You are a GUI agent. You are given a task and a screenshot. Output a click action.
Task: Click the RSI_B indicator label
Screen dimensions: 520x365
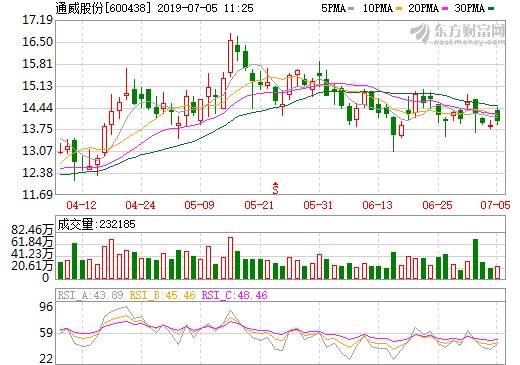point(162,295)
